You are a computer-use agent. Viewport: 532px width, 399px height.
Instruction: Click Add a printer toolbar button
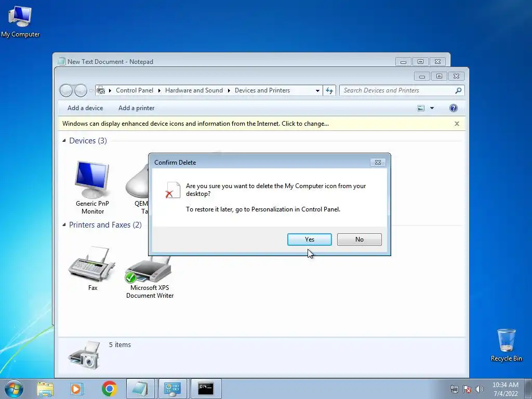137,108
